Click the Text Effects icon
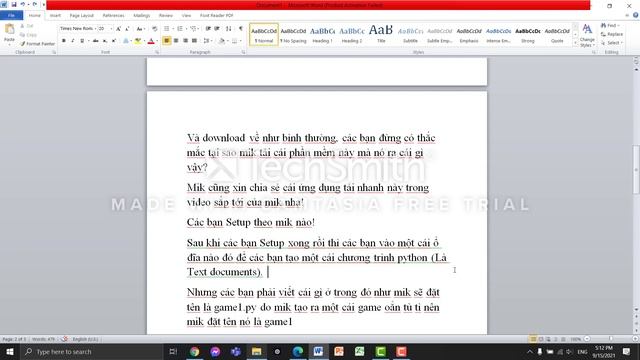The image size is (640, 360). pyautogui.click(x=126, y=41)
